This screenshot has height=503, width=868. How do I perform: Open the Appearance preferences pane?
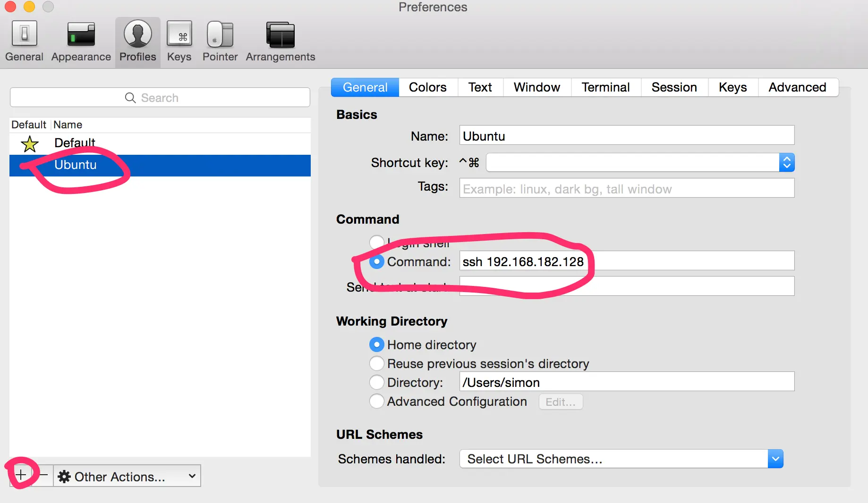tap(81, 42)
